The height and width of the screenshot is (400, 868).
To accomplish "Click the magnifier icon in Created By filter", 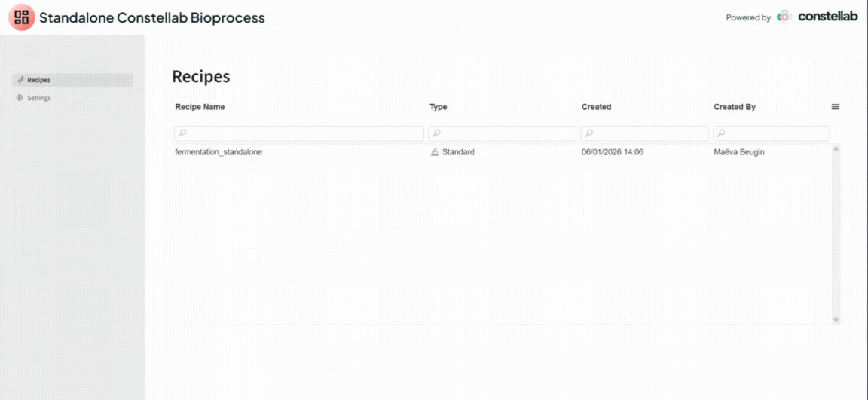I will pyautogui.click(x=721, y=134).
